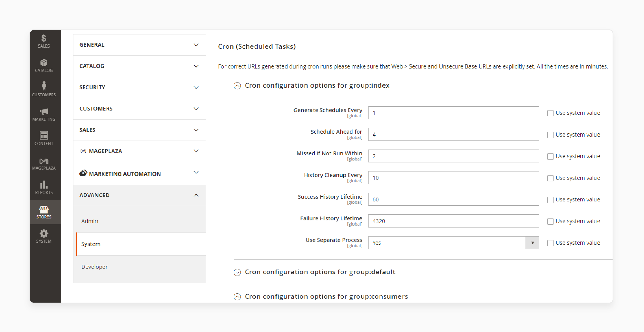
Task: Focus the Success History Lifetime input field
Action: [x=454, y=200]
